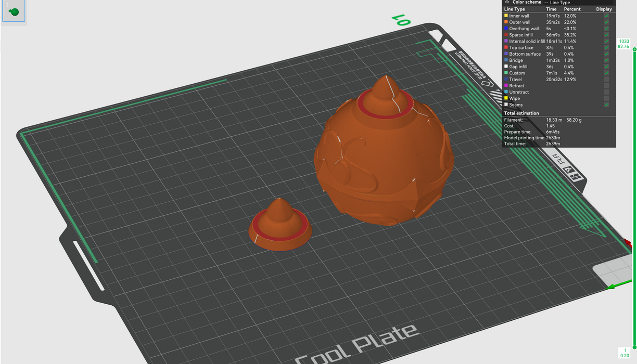
Task: Uncheck the Sparse infill display box
Action: [x=606, y=35]
